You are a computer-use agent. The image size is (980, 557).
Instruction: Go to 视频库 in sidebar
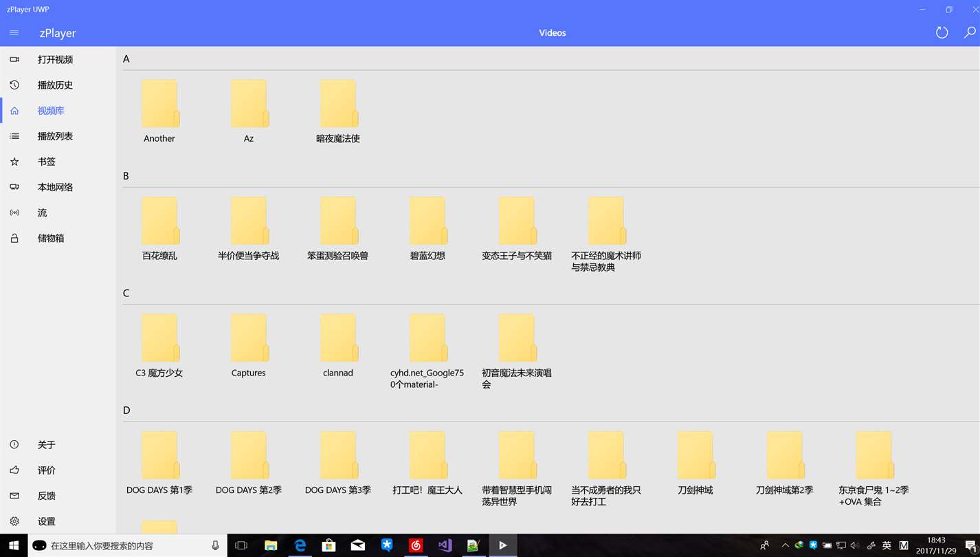[58, 111]
